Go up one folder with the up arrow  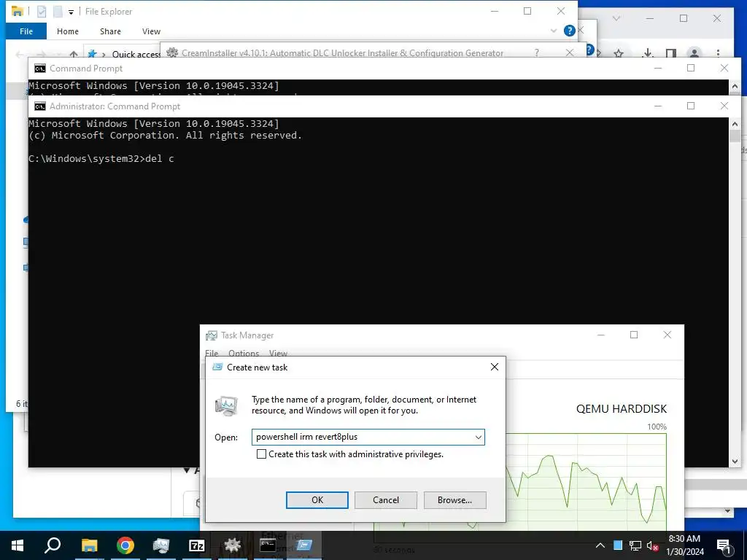(74, 54)
